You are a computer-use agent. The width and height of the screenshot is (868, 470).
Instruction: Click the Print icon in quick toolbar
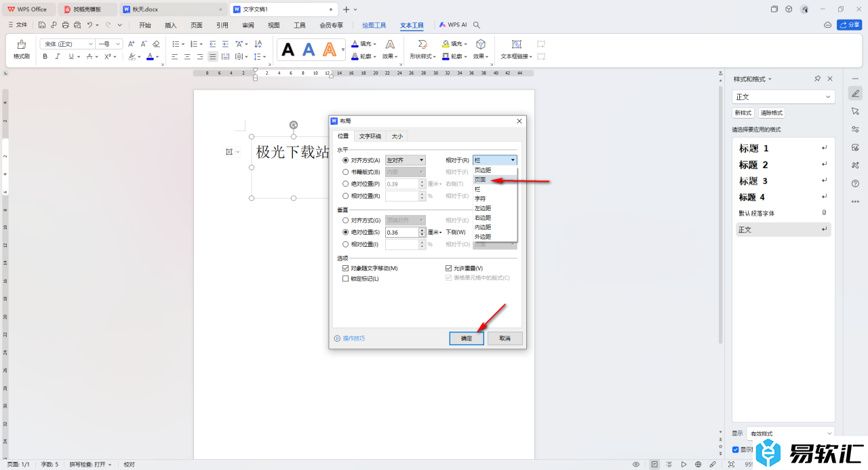(65, 25)
